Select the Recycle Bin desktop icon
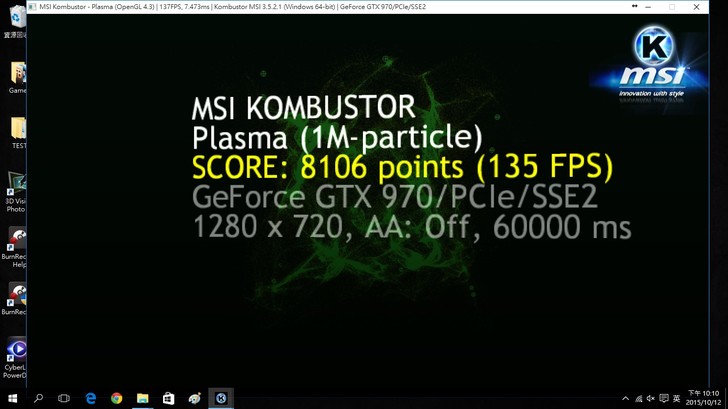This screenshot has width=728, height=409. pyautogui.click(x=17, y=21)
